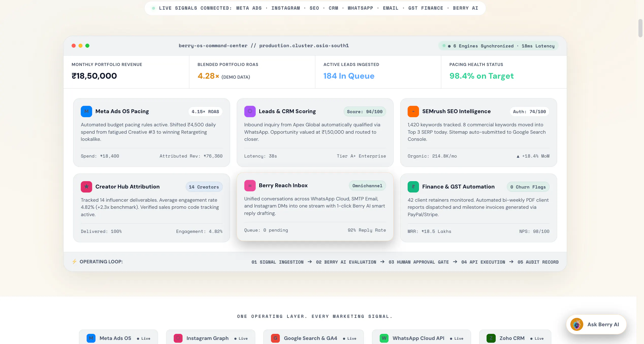Click the Engagement: 4.82% stat

coord(199,231)
